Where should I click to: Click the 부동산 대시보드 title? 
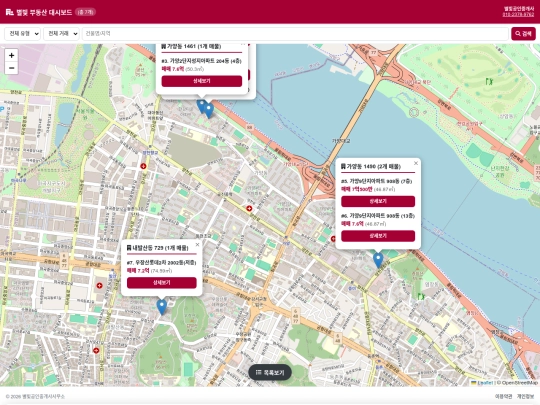pyautogui.click(x=44, y=12)
